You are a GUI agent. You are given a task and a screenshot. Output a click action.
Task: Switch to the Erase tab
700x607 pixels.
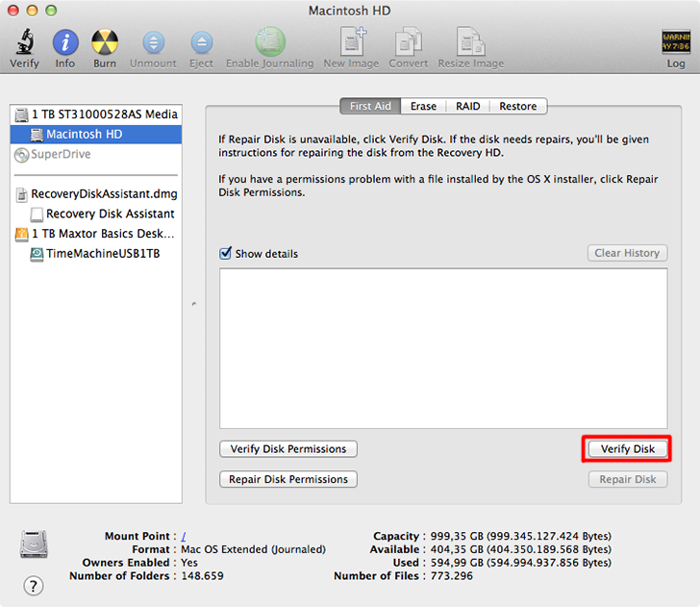tap(423, 107)
